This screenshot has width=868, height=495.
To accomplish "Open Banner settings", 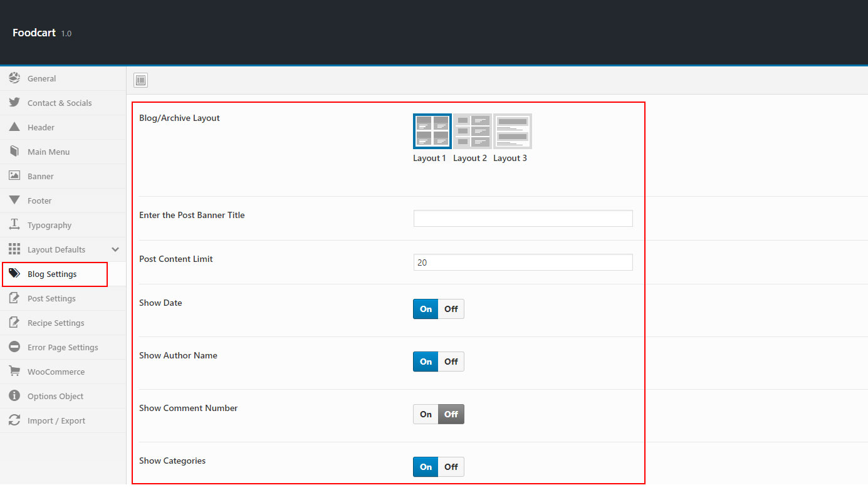I will coord(63,176).
